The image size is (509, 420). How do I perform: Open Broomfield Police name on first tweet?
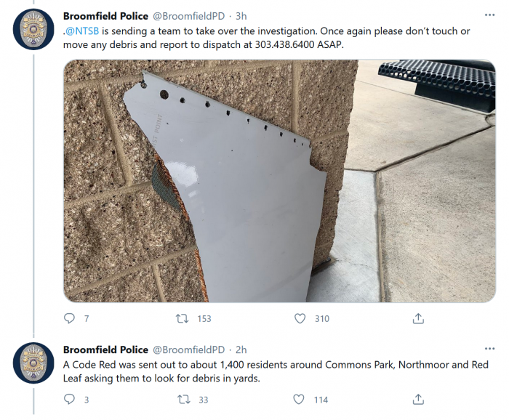coord(105,16)
